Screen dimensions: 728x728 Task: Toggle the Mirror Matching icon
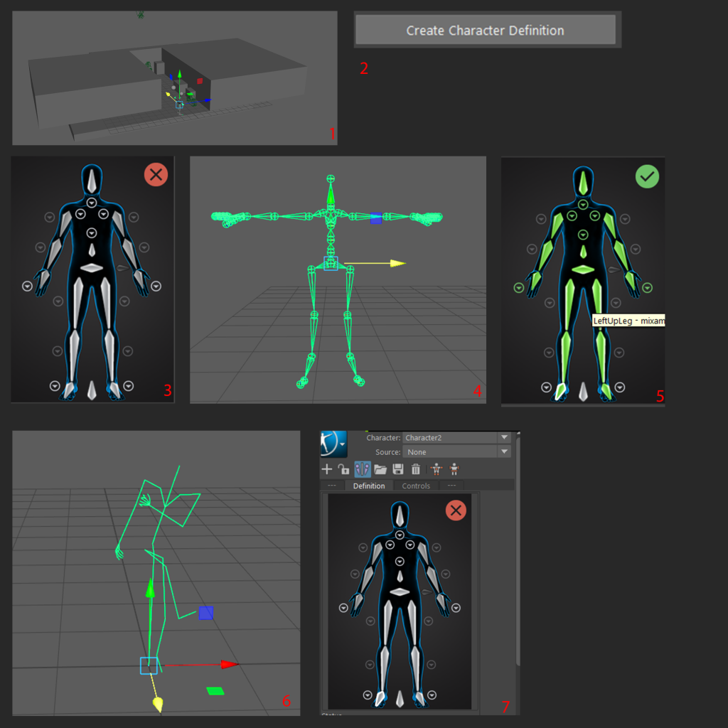click(x=362, y=469)
